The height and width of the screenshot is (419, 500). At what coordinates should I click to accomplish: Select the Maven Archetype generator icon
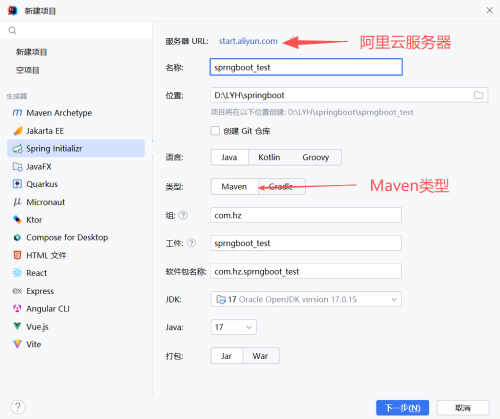pos(17,113)
